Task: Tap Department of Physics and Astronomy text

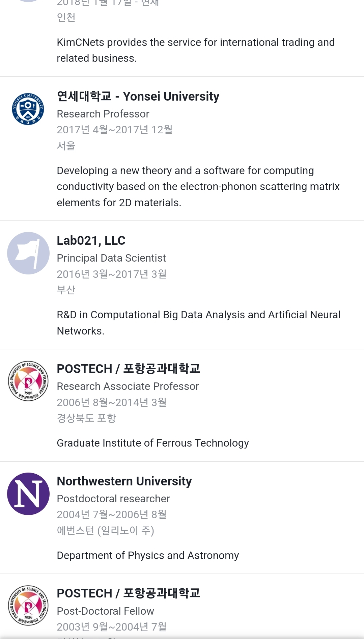Action: pos(148,555)
